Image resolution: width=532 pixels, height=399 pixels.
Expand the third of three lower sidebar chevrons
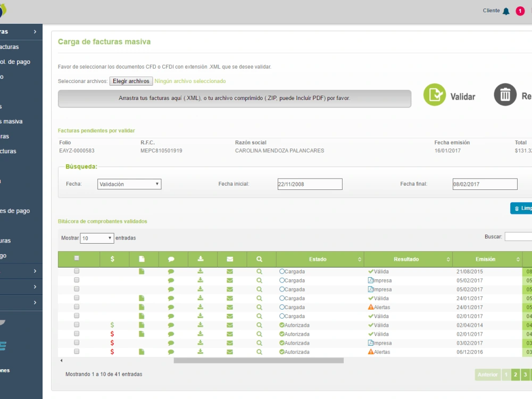coord(35,302)
